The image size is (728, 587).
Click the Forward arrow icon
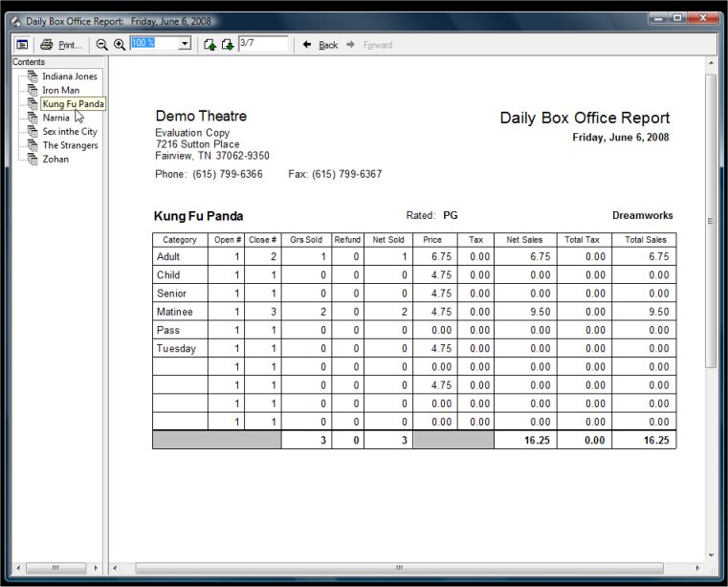tap(350, 45)
